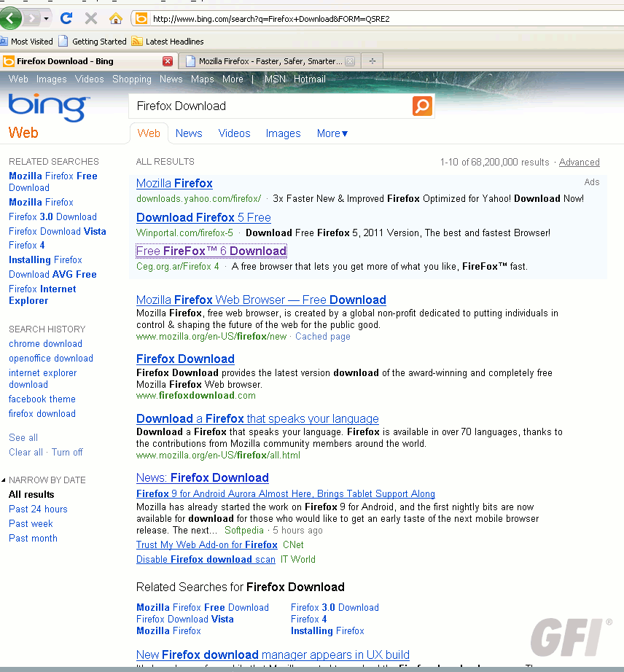Screen dimensions: 624x672
Task: Select the Images results tab below search box
Action: click(x=284, y=133)
